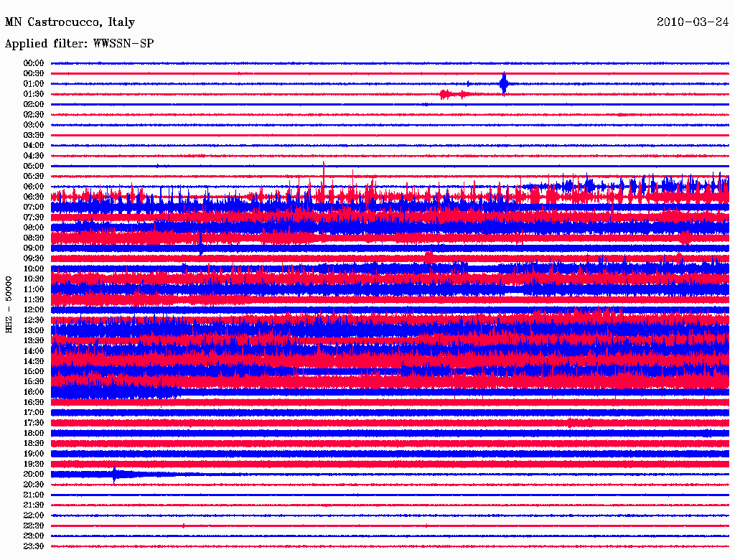The image size is (735, 560).
Task: Click the 21:30 time label
Action: click(34, 505)
